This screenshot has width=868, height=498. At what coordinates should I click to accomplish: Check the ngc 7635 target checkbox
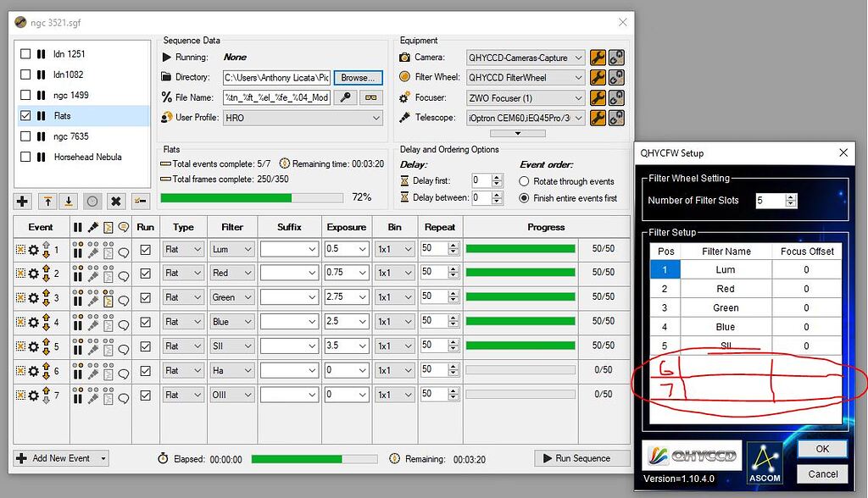tap(25, 136)
